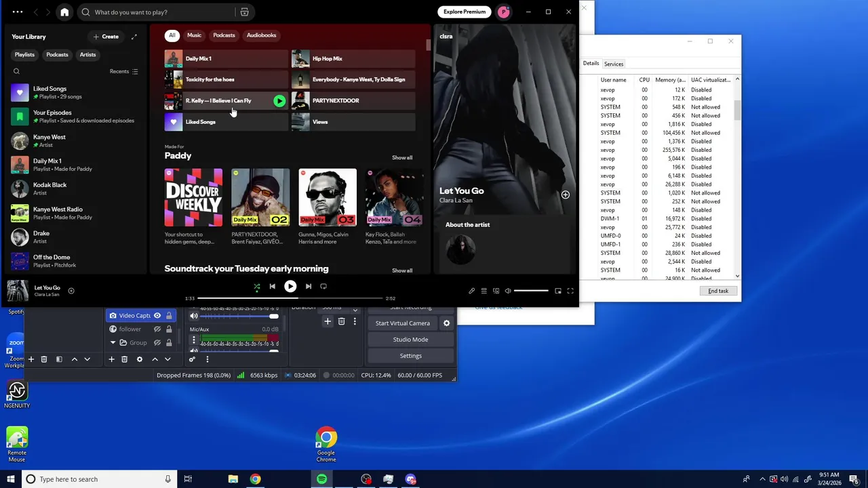Open the Spotify miniplayer
The image size is (868, 488).
(558, 291)
